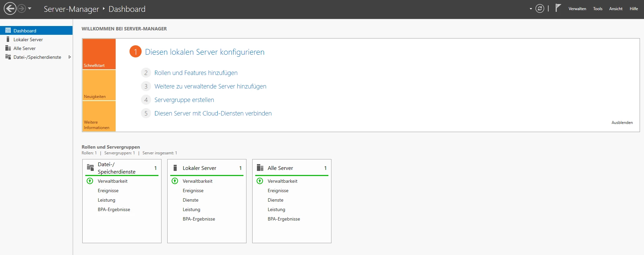
Task: Open the Ansicht menu
Action: pos(615,9)
